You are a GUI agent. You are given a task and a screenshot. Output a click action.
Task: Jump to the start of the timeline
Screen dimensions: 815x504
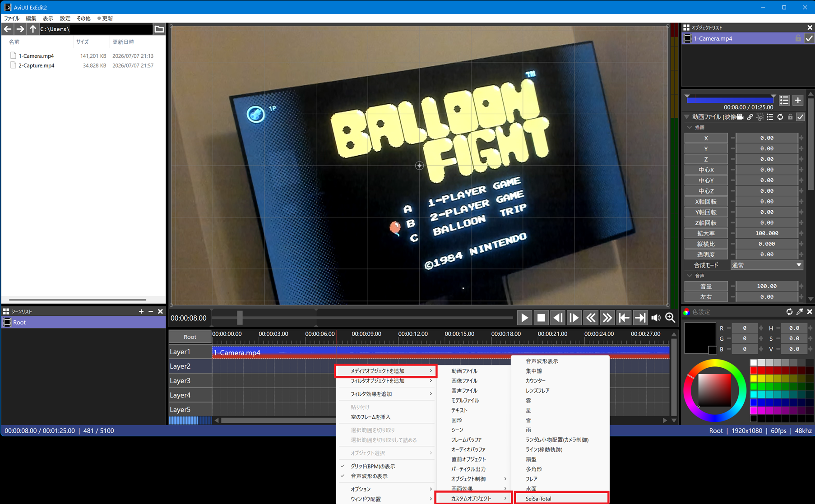point(624,318)
